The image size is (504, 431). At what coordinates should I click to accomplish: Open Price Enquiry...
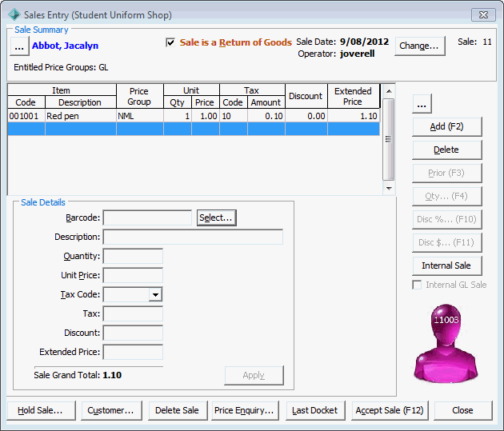245,410
